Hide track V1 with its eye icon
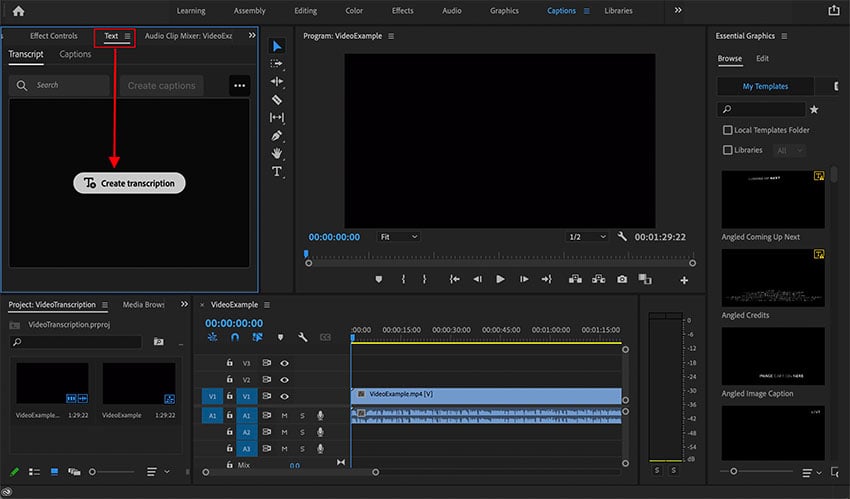This screenshot has height=499, width=850. tap(285, 396)
